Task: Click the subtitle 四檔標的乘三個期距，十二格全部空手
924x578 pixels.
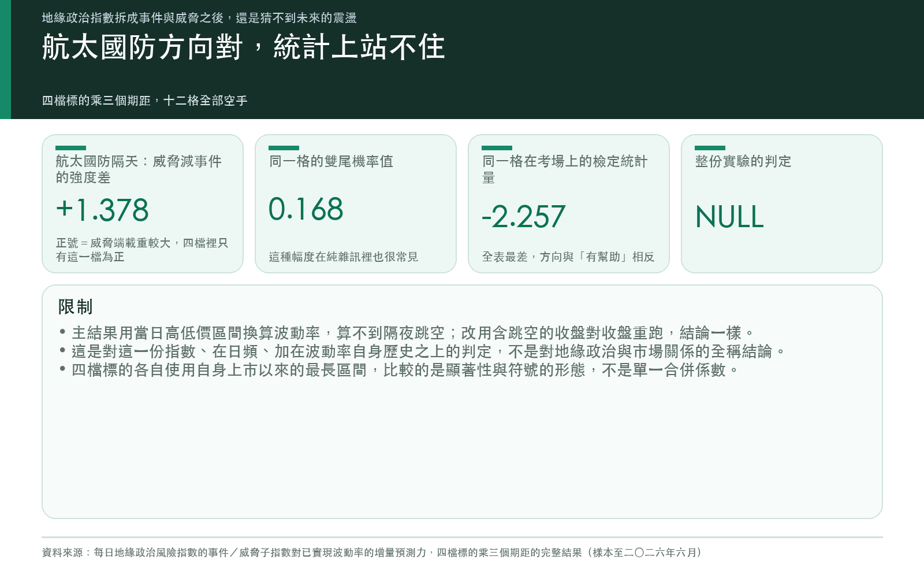Action: 144,101
